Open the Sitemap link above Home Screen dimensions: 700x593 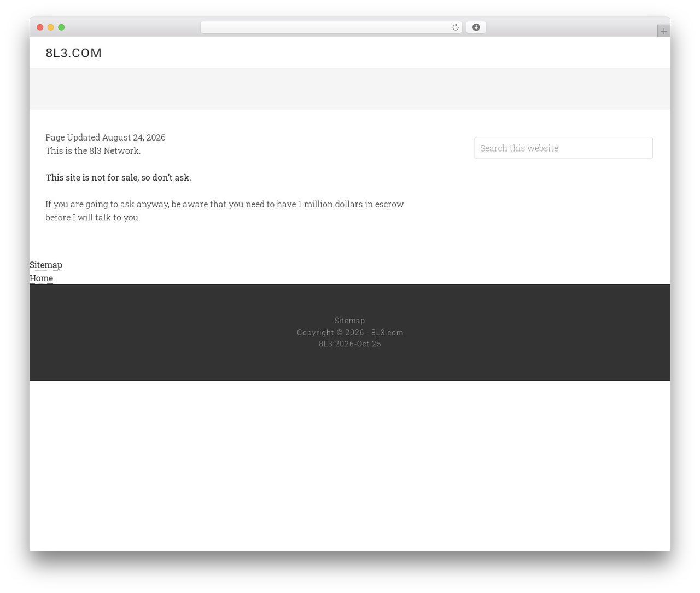46,265
